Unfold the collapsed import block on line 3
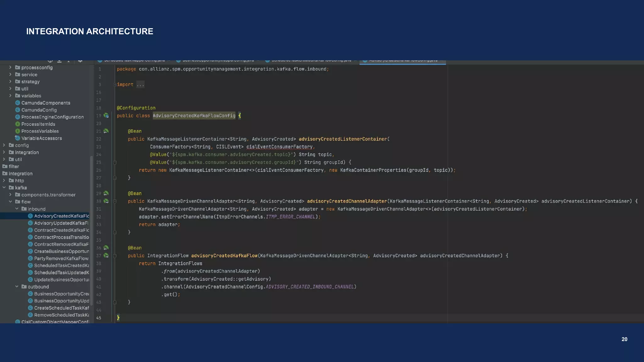Image resolution: width=644 pixels, height=362 pixels. [x=115, y=85]
